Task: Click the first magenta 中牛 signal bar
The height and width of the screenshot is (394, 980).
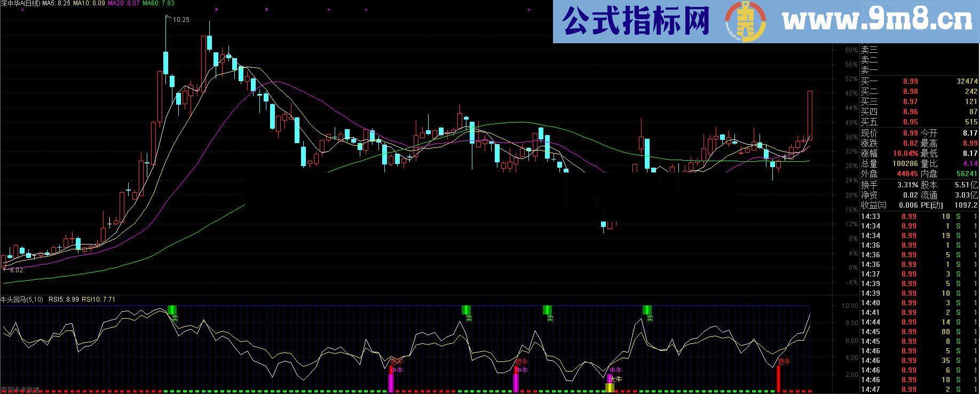Action: tap(391, 383)
